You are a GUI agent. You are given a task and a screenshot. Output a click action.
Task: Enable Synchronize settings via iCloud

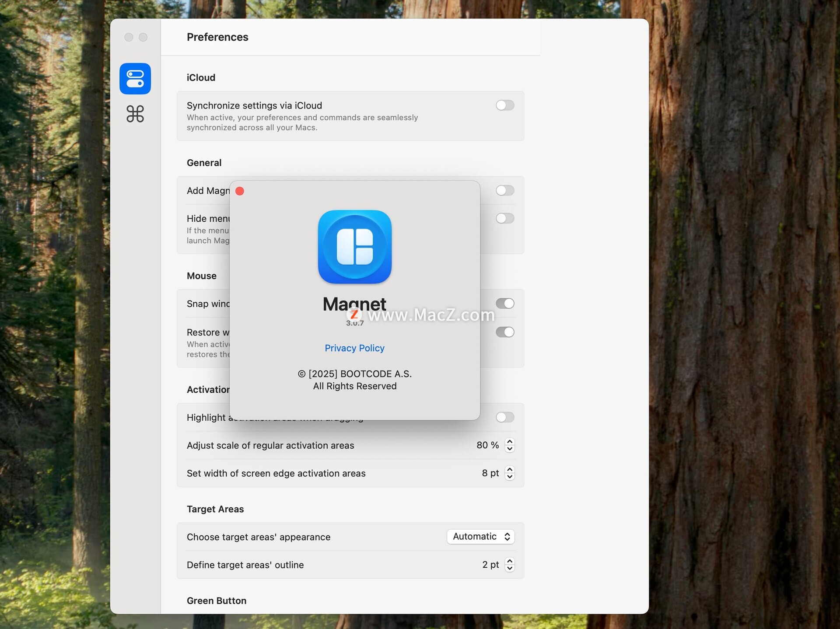click(x=505, y=105)
